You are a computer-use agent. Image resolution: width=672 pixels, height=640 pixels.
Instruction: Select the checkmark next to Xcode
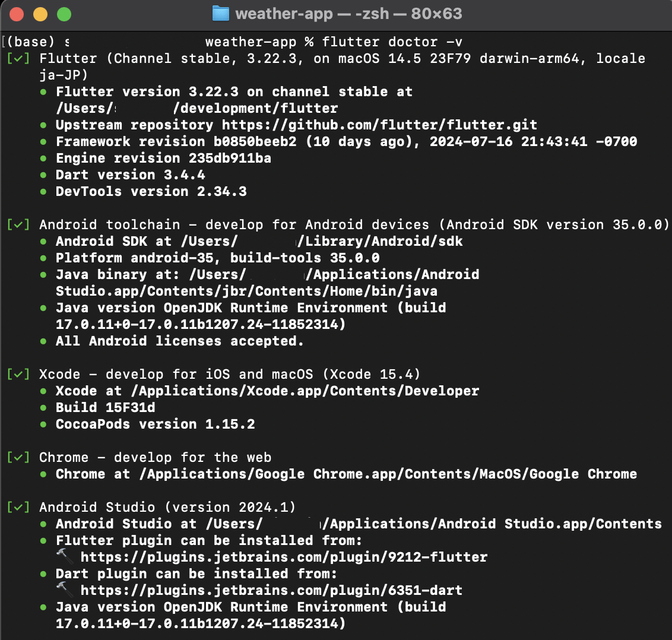click(19, 374)
